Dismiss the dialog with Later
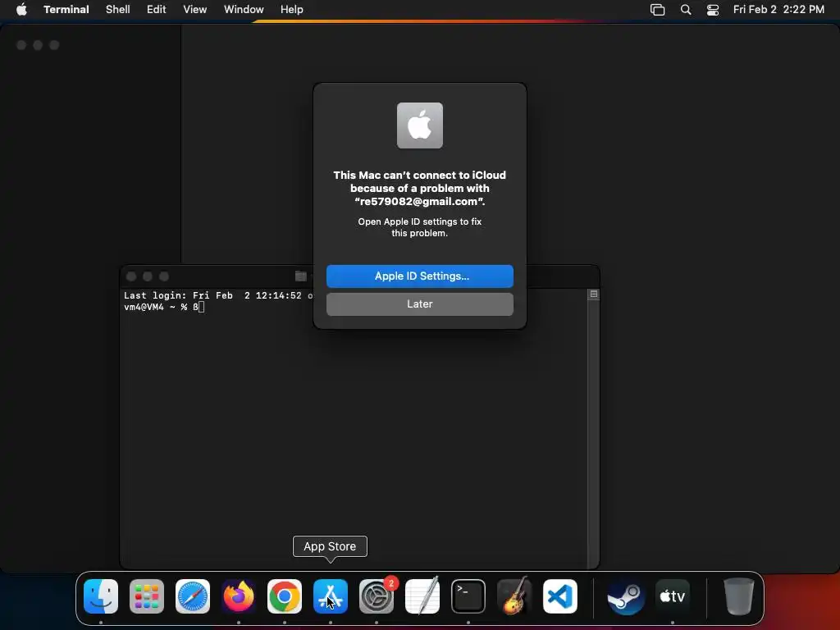 [420, 304]
